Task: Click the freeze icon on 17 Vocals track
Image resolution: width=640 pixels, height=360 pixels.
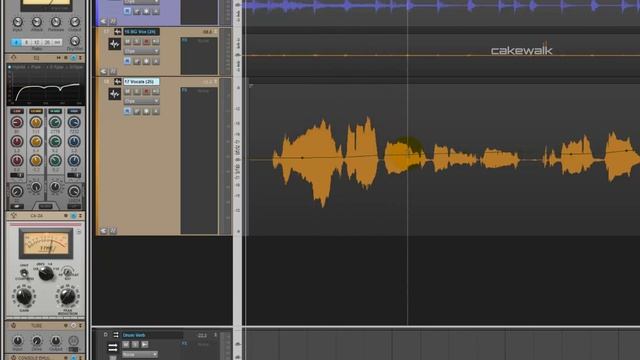Action: (x=146, y=111)
